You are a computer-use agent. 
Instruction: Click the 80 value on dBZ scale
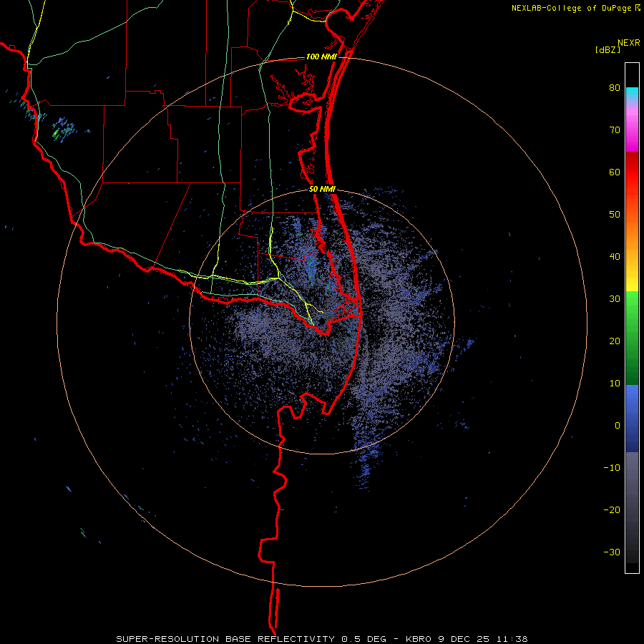615,88
